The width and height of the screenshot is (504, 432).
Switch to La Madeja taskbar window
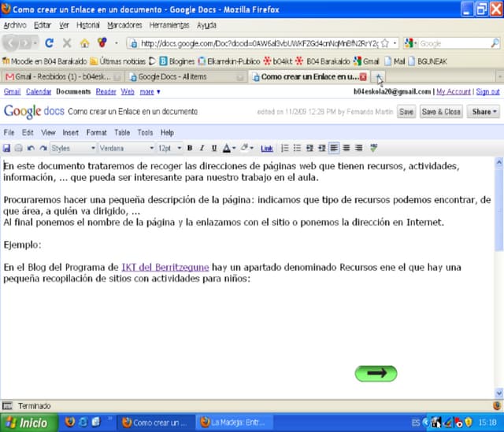(235, 423)
